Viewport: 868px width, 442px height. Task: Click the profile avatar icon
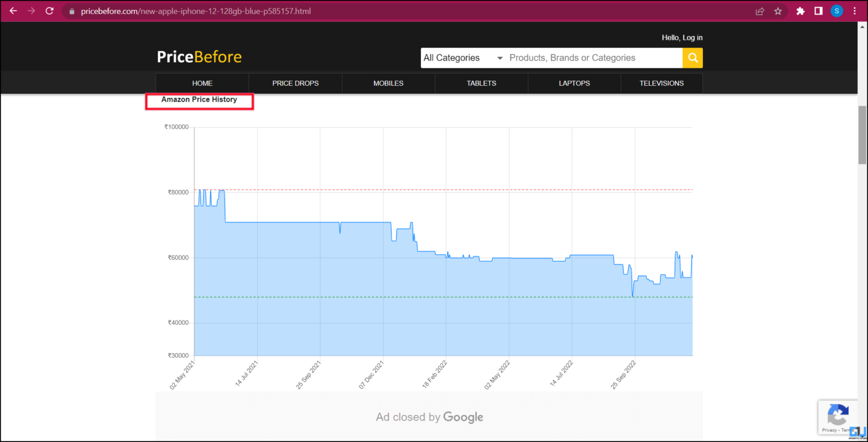pos(836,11)
